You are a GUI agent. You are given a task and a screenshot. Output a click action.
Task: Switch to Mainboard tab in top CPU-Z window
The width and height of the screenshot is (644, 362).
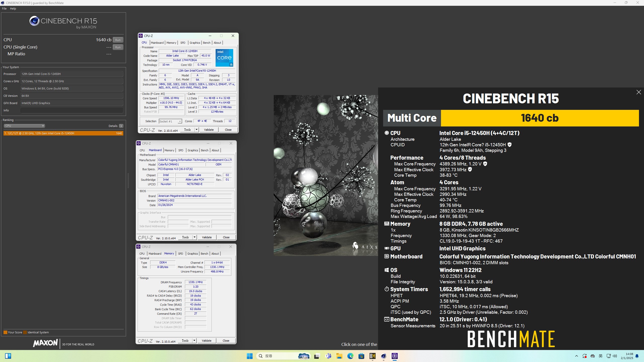click(157, 43)
